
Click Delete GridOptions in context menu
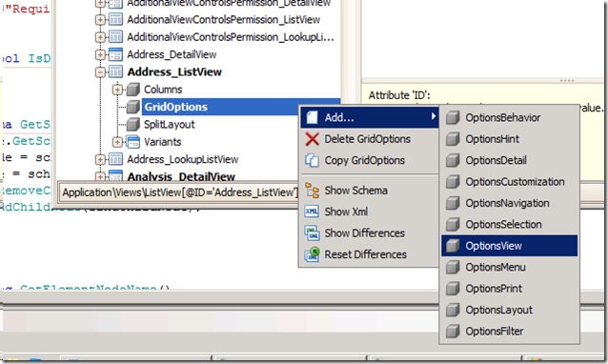(370, 139)
